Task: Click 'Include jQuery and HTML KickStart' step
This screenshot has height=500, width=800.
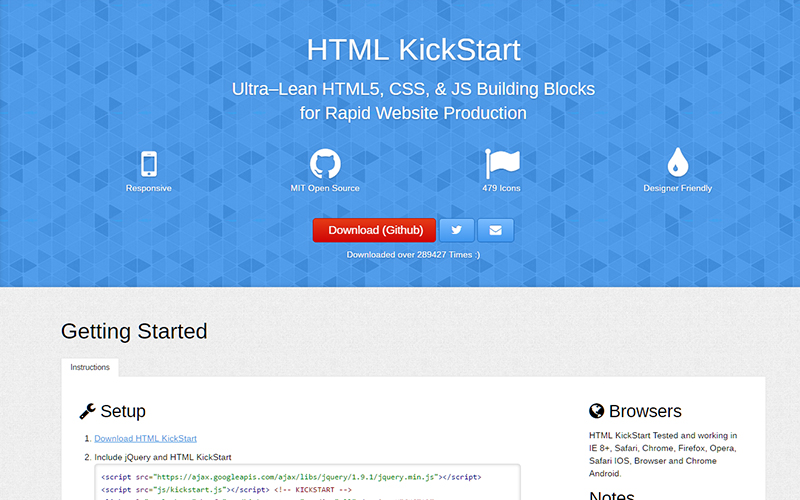Action: click(163, 457)
